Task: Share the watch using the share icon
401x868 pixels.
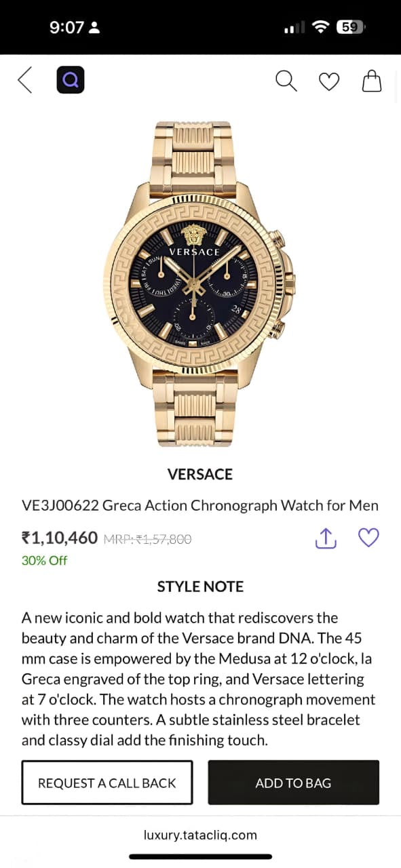Action: click(x=326, y=538)
